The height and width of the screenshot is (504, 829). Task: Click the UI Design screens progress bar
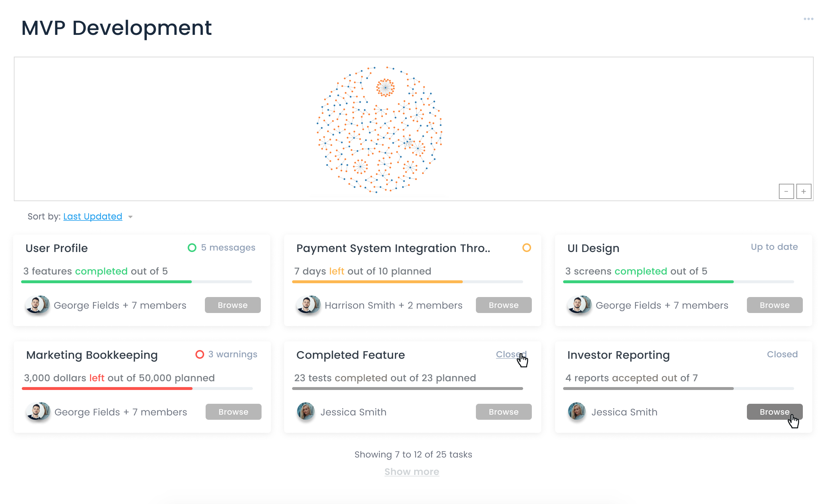pyautogui.click(x=678, y=282)
